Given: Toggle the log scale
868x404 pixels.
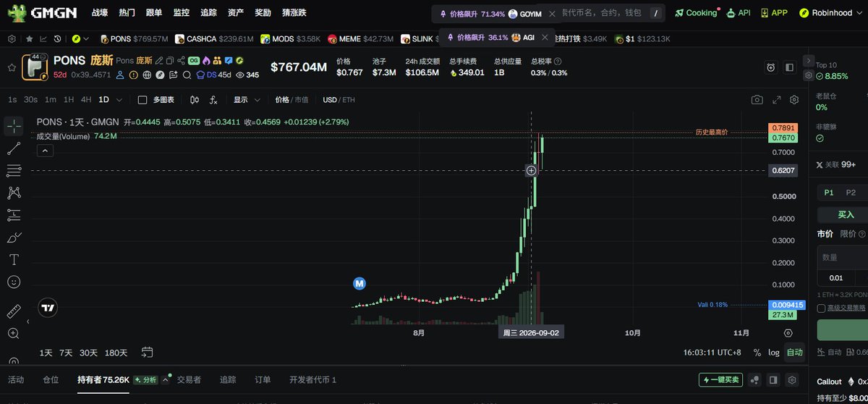Looking at the screenshot, I should [773, 353].
